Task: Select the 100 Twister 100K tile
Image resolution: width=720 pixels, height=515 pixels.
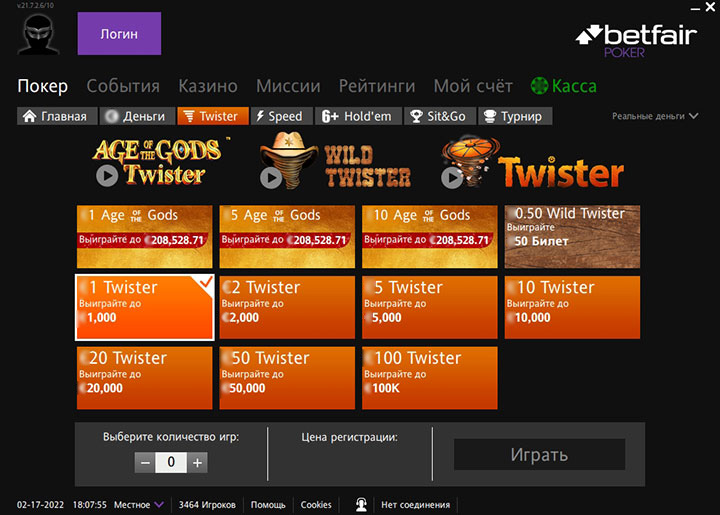Action: [430, 378]
